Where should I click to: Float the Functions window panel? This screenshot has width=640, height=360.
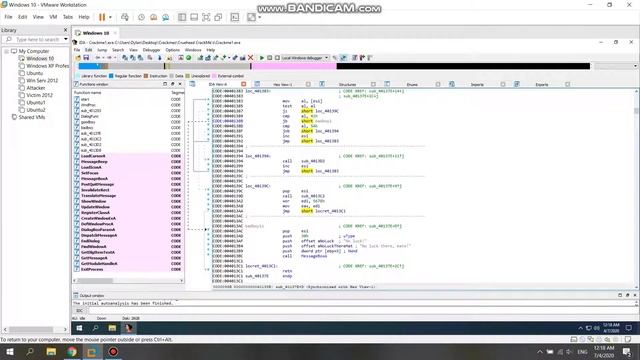click(x=172, y=84)
